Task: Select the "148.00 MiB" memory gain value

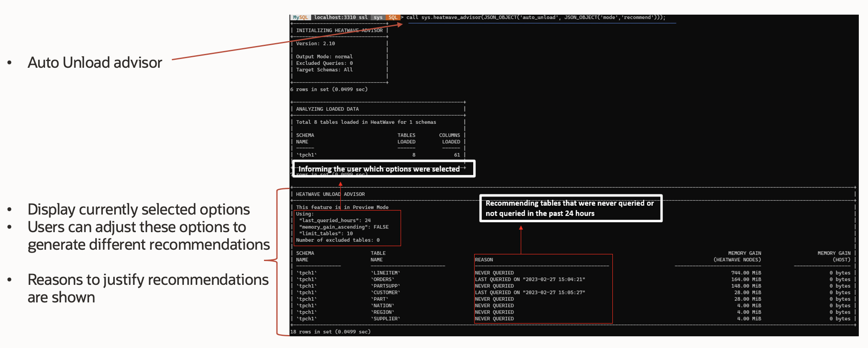Action: click(746, 286)
